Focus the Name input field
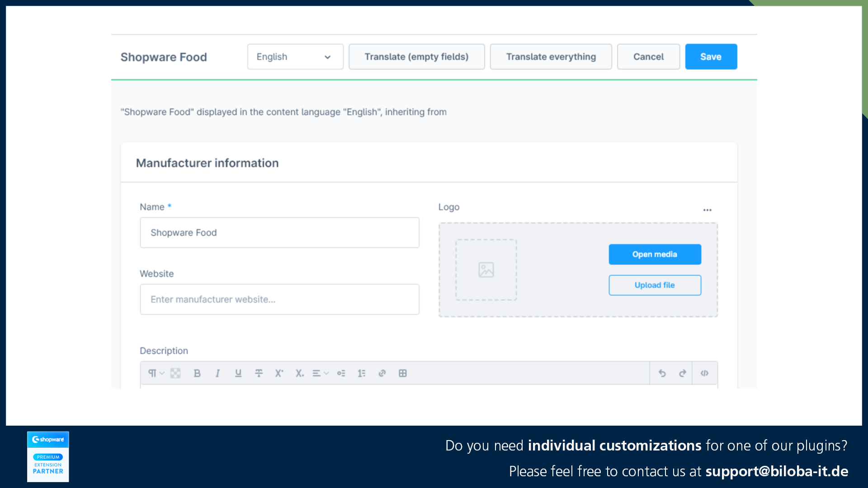Viewport: 868px width, 488px height. (x=279, y=233)
